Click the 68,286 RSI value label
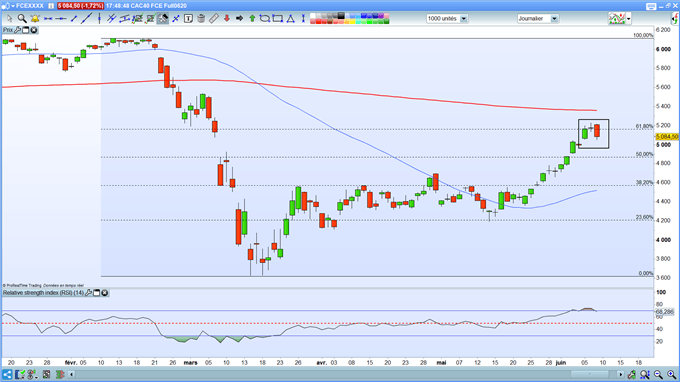 (665, 311)
